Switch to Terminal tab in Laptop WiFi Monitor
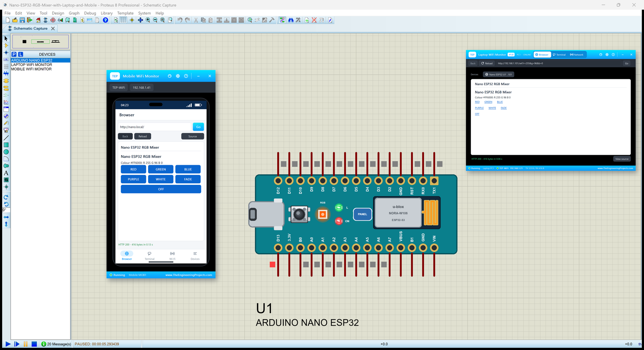644x350 pixels. (559, 55)
